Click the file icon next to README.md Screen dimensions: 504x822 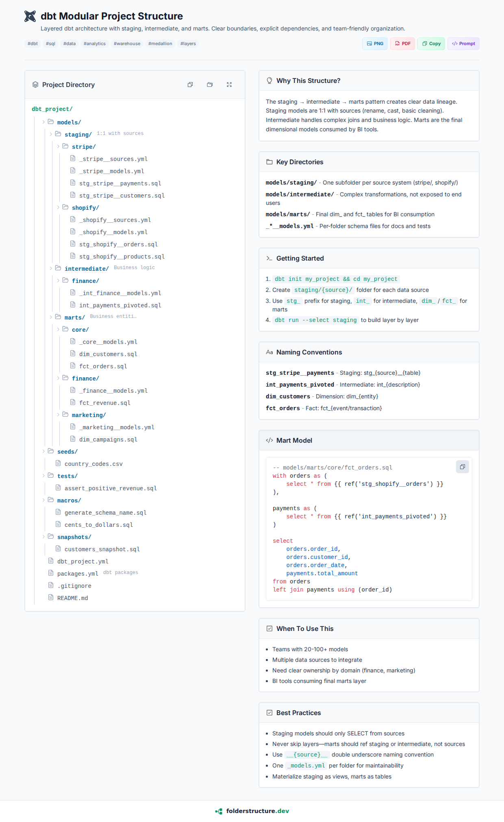(51, 598)
